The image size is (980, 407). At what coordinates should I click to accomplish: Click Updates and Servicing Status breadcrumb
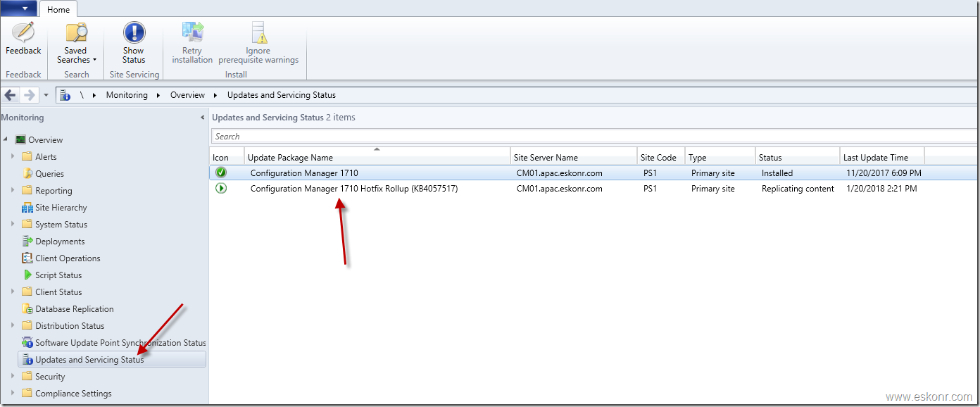(282, 95)
